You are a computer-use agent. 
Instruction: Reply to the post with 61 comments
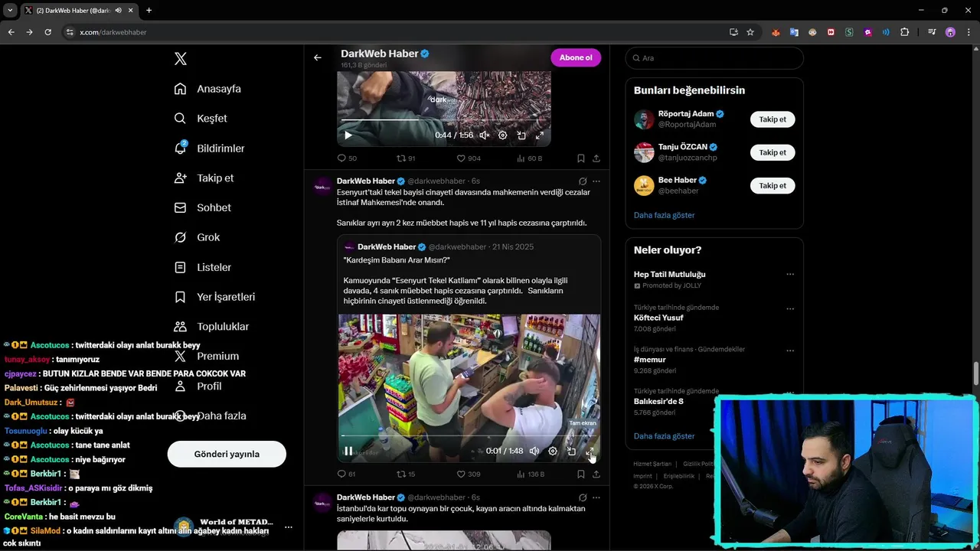347,474
